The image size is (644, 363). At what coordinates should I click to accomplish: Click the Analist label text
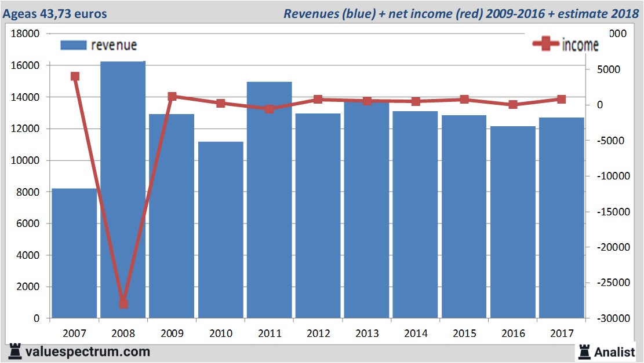click(613, 351)
